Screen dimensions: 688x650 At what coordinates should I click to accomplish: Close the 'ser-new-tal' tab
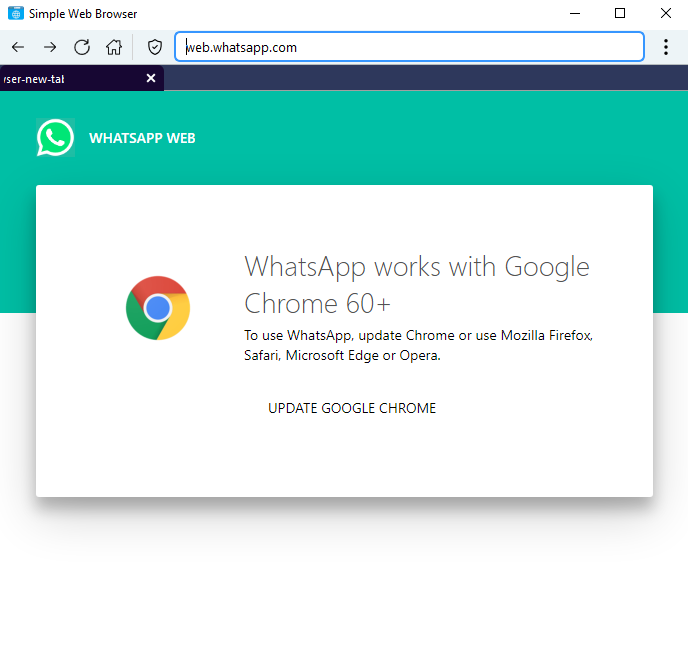coord(150,78)
